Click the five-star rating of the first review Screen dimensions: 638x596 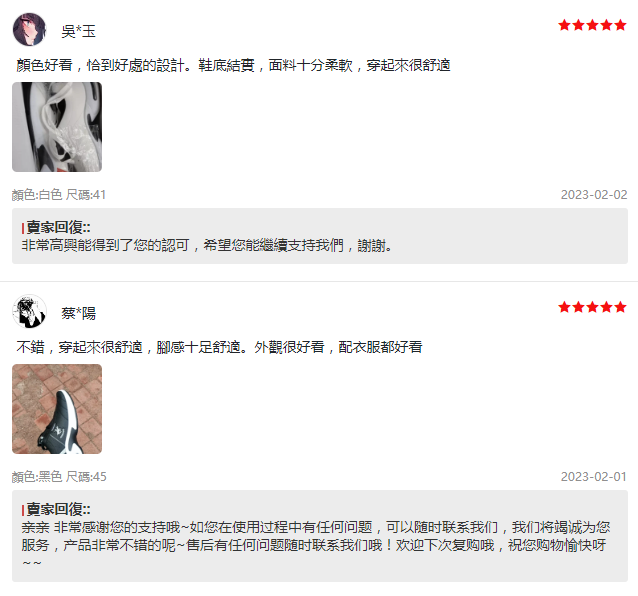click(592, 25)
